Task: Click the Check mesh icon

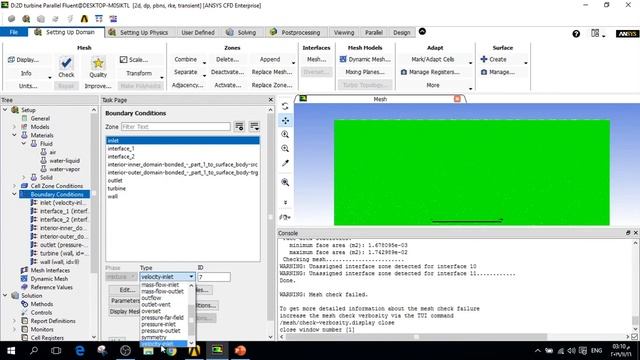Action: (x=66, y=62)
